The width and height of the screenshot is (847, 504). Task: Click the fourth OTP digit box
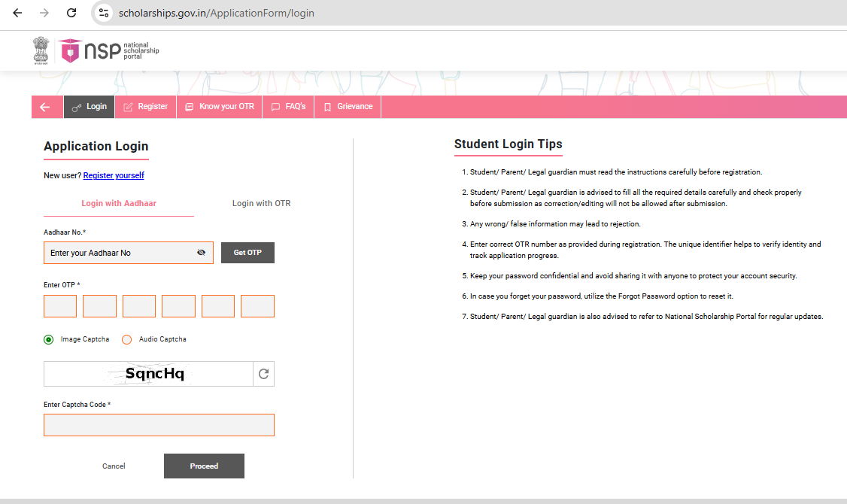click(178, 306)
